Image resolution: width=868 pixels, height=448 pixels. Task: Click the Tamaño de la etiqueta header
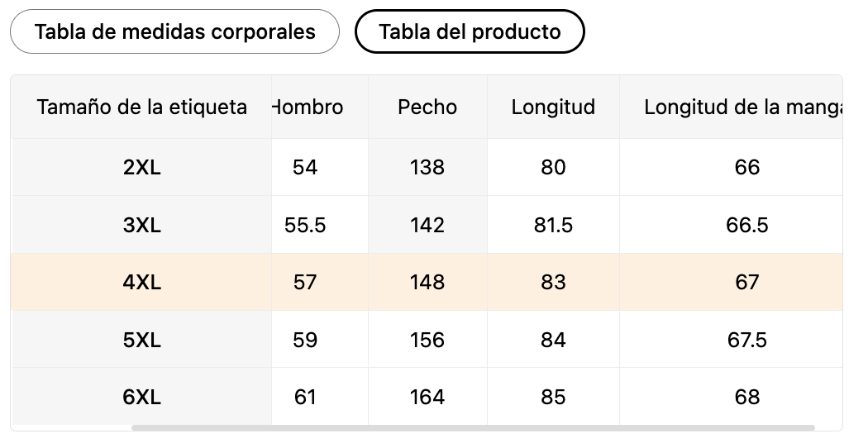[x=141, y=107]
